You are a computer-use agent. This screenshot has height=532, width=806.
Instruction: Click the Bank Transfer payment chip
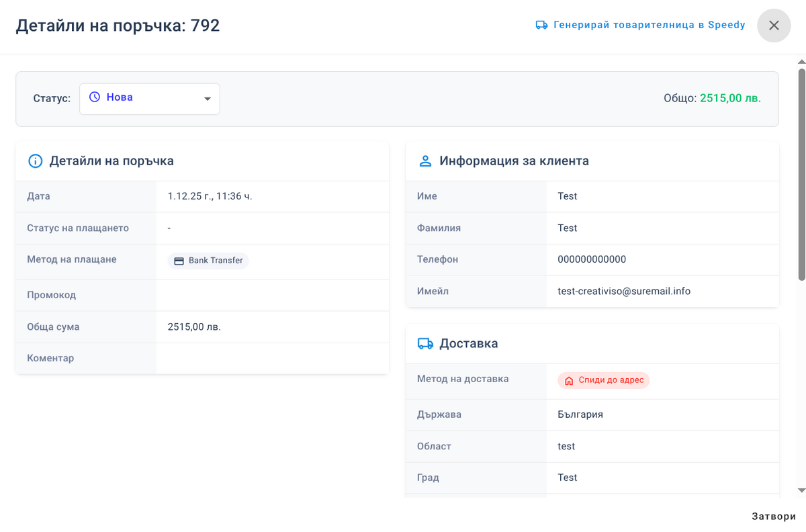208,261
